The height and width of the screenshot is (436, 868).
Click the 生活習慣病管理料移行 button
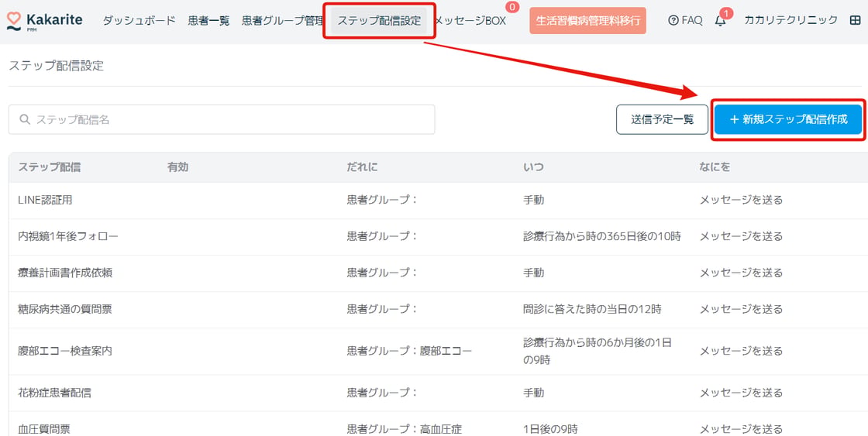click(587, 21)
